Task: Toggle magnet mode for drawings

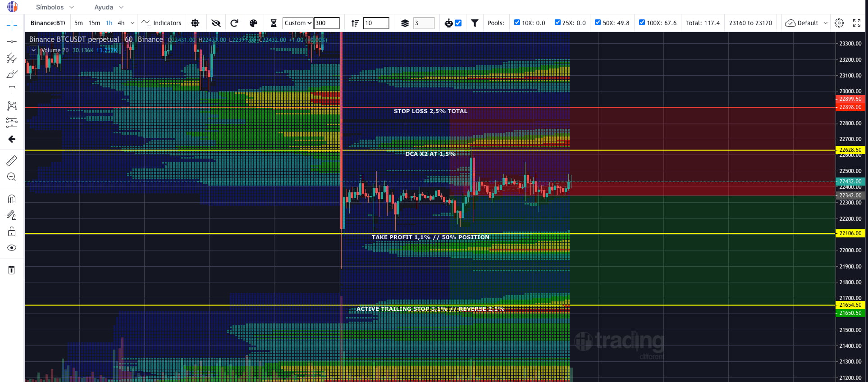Action: click(x=12, y=199)
